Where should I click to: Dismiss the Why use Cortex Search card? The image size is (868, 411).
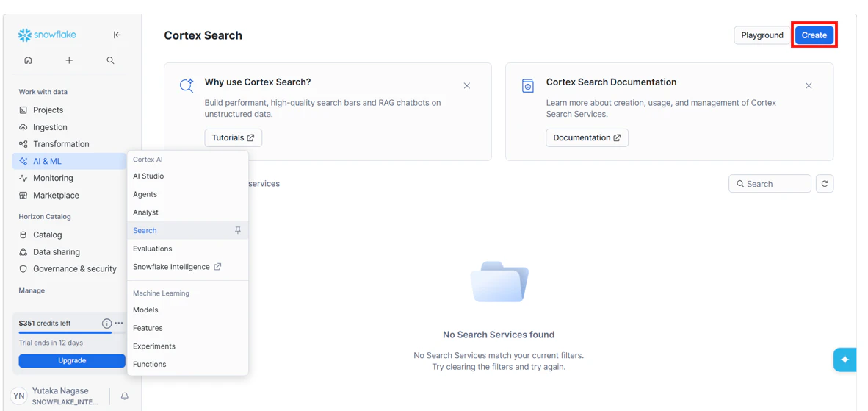[466, 86]
